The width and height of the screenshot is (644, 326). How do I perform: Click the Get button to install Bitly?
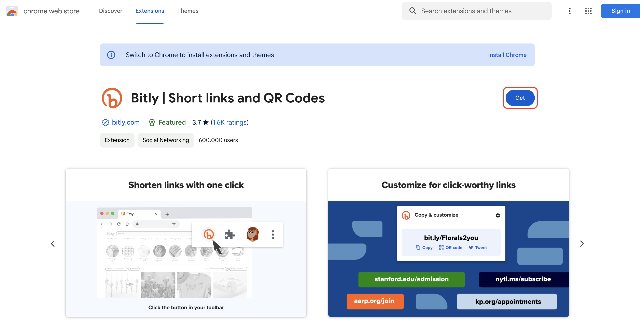tap(520, 97)
